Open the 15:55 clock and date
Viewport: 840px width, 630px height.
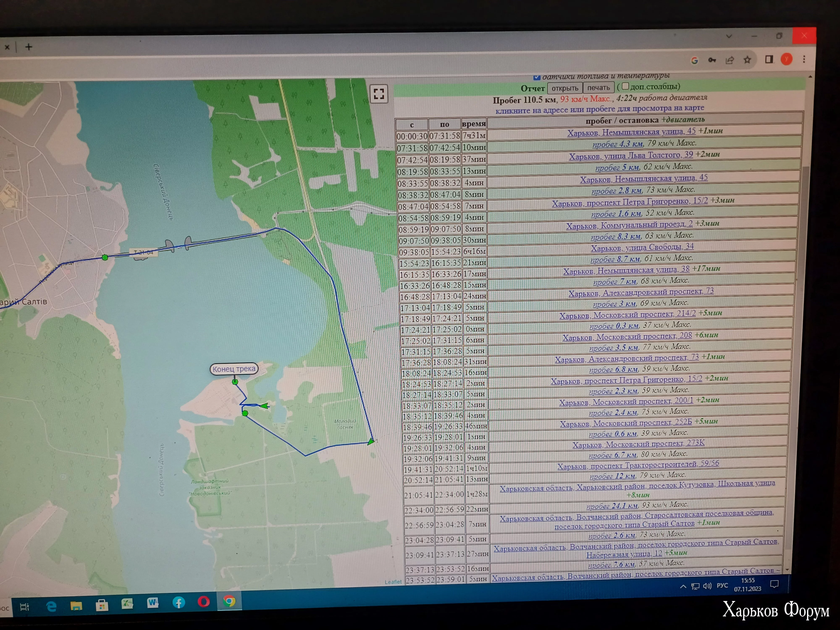point(747,584)
